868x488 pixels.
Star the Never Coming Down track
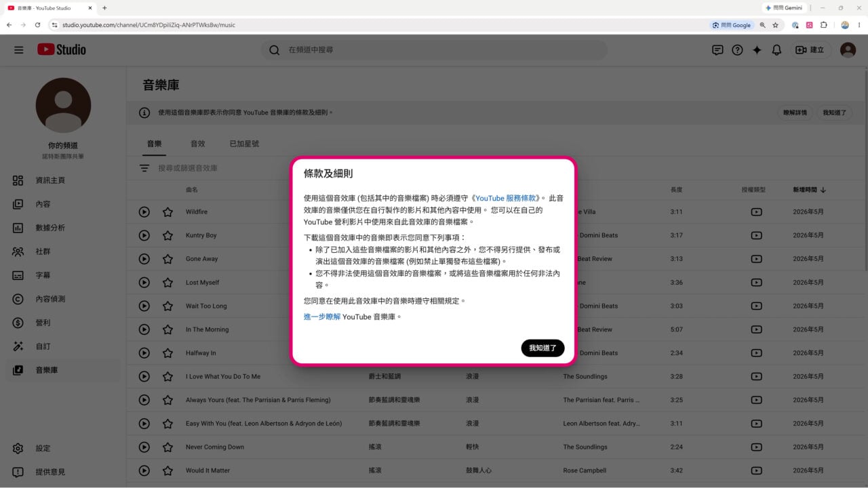(167, 447)
